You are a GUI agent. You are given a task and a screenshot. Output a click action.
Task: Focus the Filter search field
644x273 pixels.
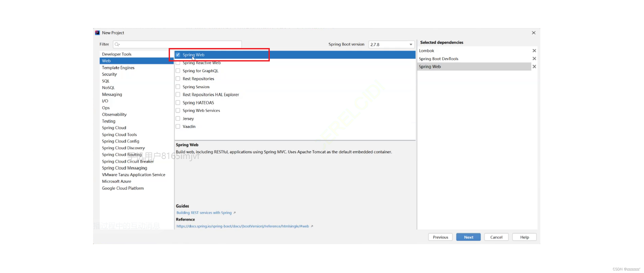[177, 44]
